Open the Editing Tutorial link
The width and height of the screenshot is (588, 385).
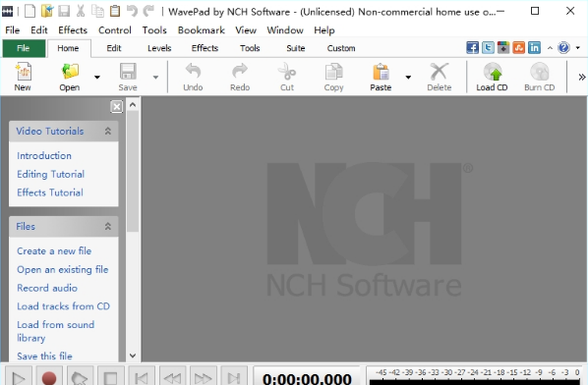click(x=50, y=174)
